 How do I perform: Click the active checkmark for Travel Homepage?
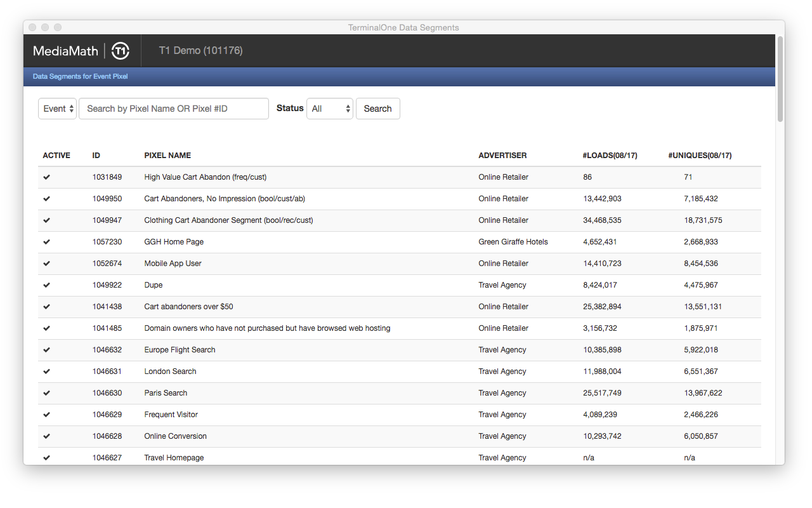46,457
